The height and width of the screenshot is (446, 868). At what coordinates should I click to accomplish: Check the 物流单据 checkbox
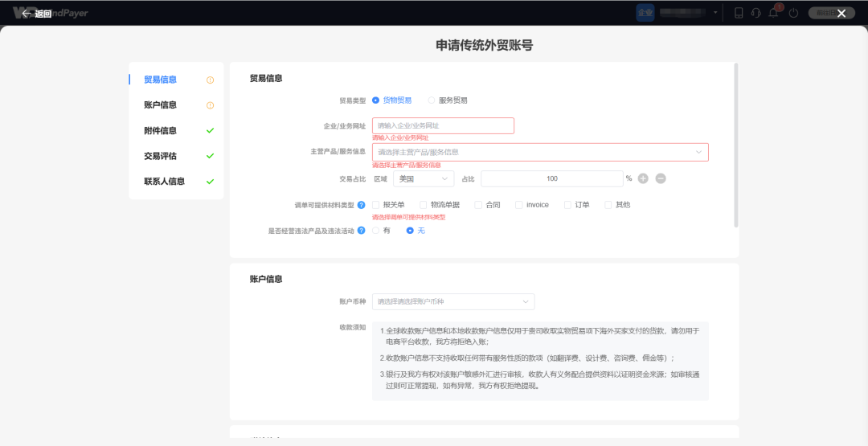(423, 205)
